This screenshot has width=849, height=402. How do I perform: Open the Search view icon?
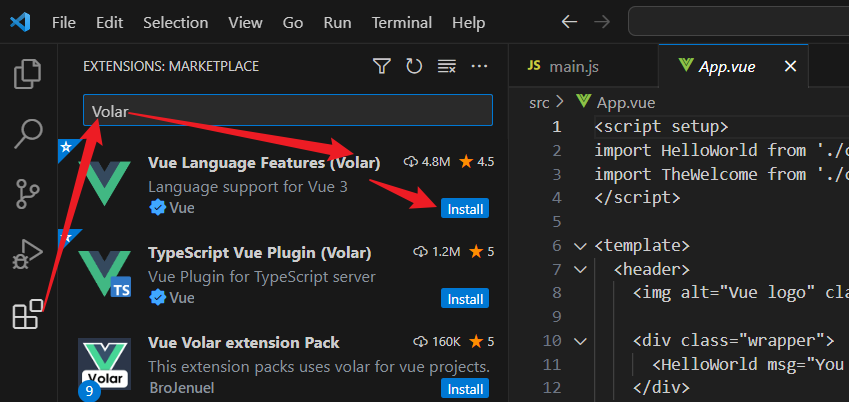point(28,134)
